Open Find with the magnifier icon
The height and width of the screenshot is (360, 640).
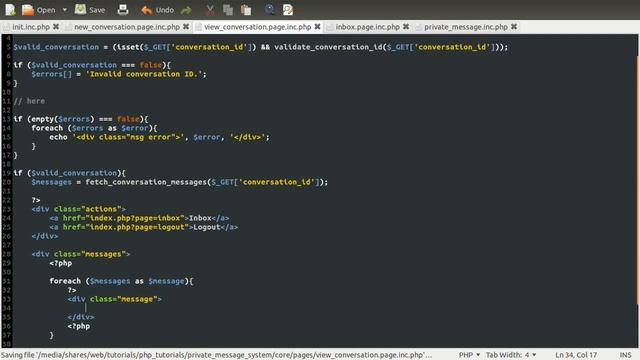[x=269, y=10]
